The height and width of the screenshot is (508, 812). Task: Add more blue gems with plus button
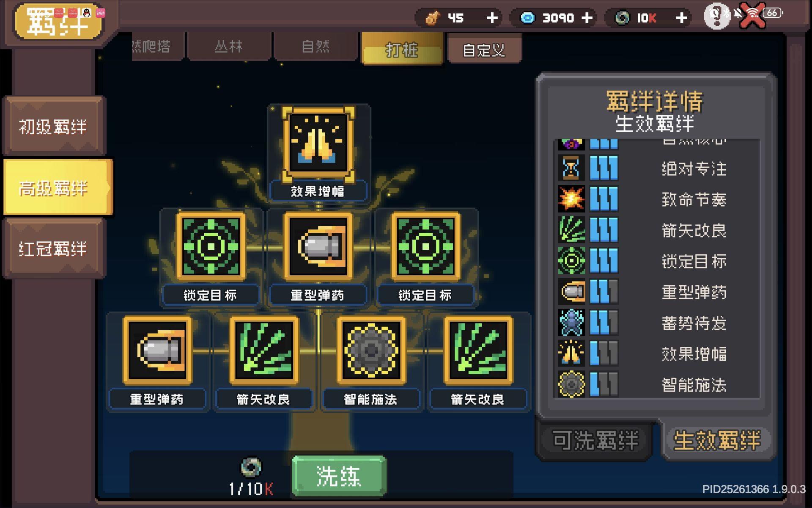[587, 18]
